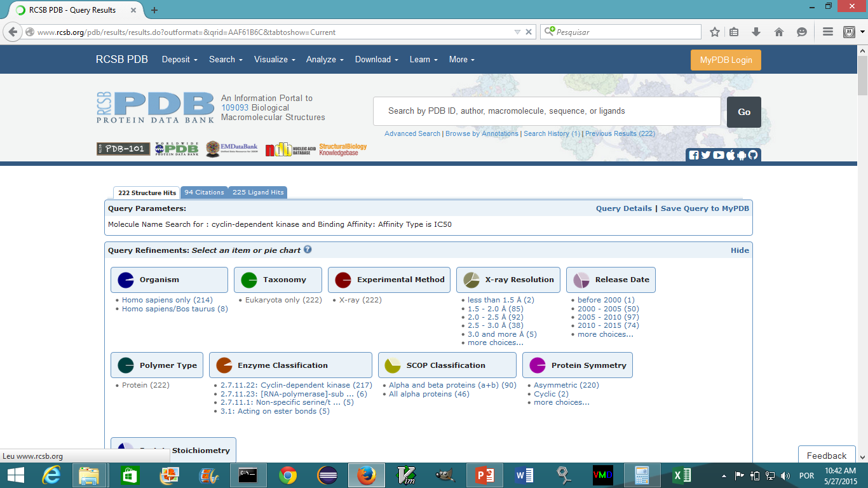
Task: Click the Taxonomy pie chart icon
Action: coord(249,280)
